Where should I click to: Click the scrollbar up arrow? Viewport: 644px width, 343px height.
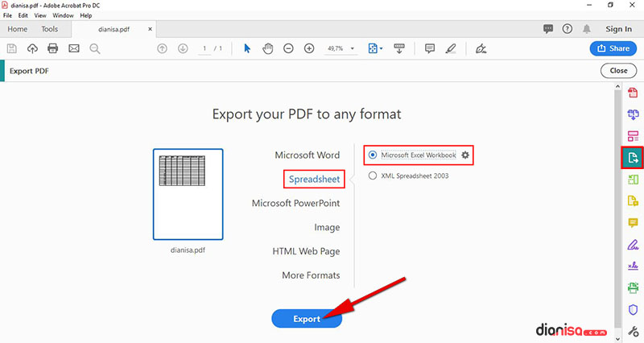pyautogui.click(x=617, y=86)
